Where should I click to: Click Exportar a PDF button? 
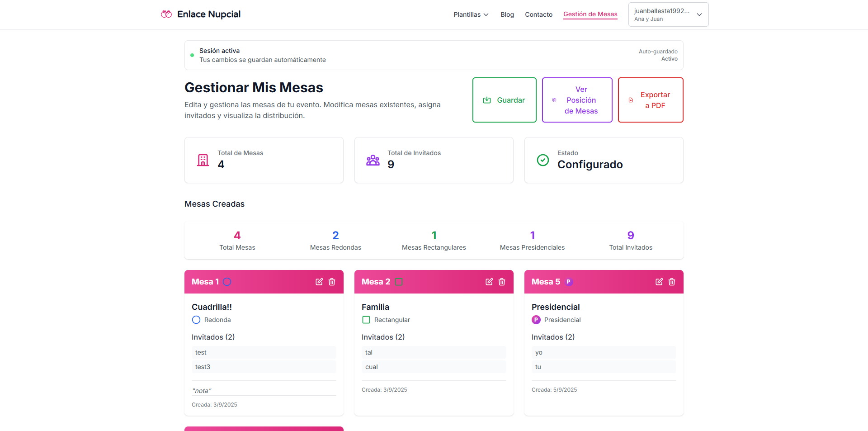point(650,100)
